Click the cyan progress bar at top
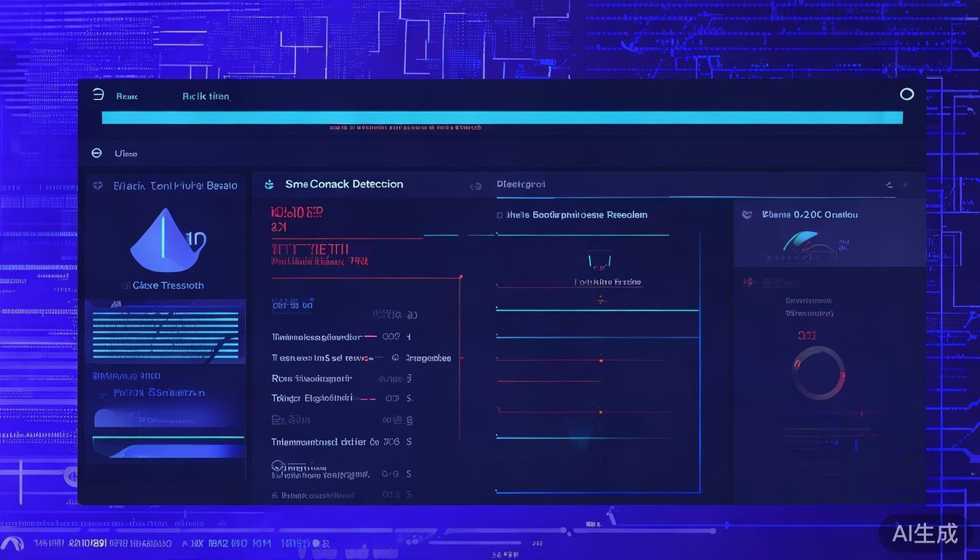980x560 pixels. (502, 117)
